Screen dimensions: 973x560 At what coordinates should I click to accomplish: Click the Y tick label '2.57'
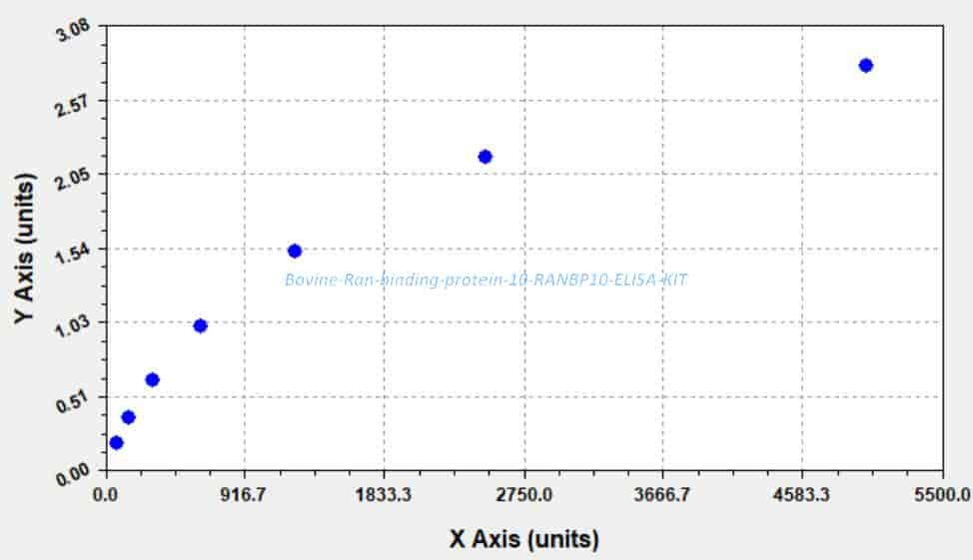(72, 105)
